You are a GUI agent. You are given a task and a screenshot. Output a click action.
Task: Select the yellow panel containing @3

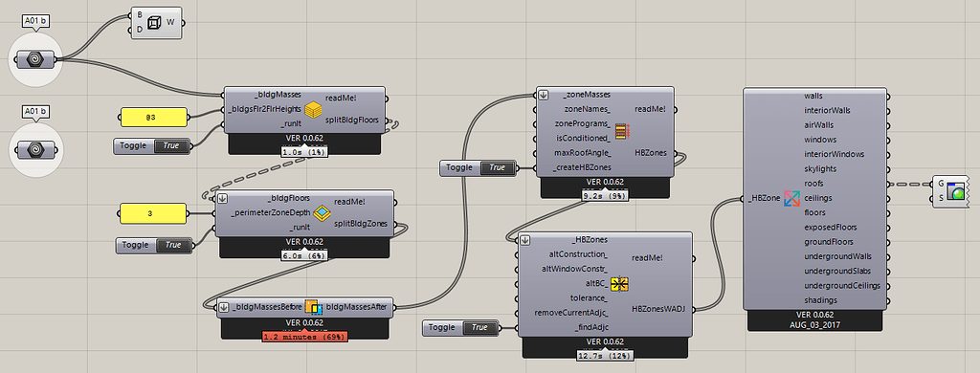[x=154, y=117]
